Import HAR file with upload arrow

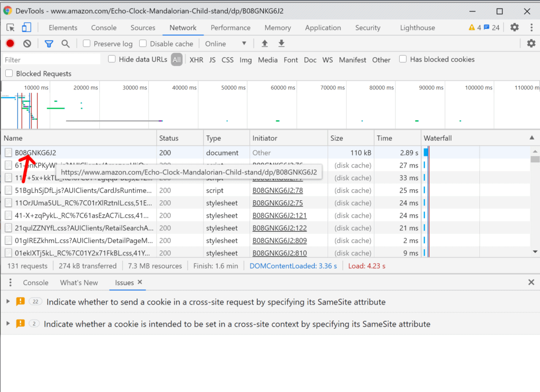pos(265,43)
